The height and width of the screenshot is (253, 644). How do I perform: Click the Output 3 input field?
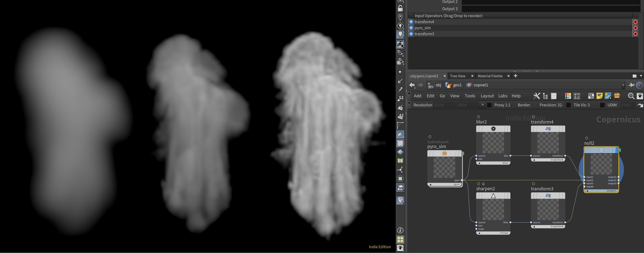tap(550, 9)
